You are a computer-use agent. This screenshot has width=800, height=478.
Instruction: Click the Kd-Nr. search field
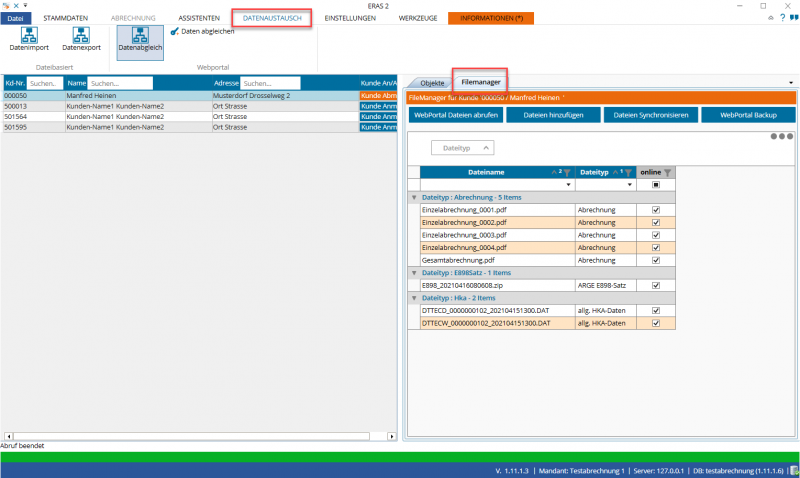[x=45, y=83]
